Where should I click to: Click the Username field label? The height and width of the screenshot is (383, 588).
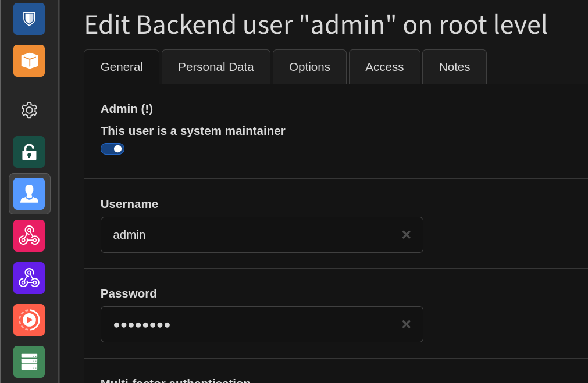[x=129, y=204]
